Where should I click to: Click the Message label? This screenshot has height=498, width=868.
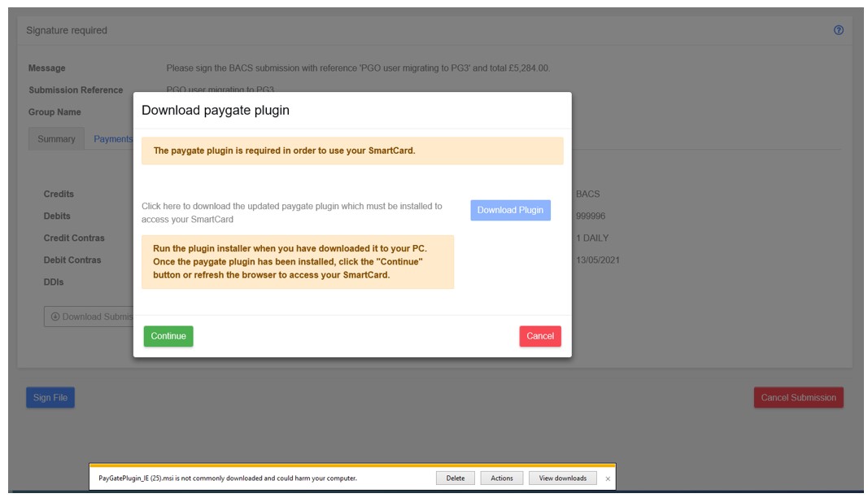(47, 68)
